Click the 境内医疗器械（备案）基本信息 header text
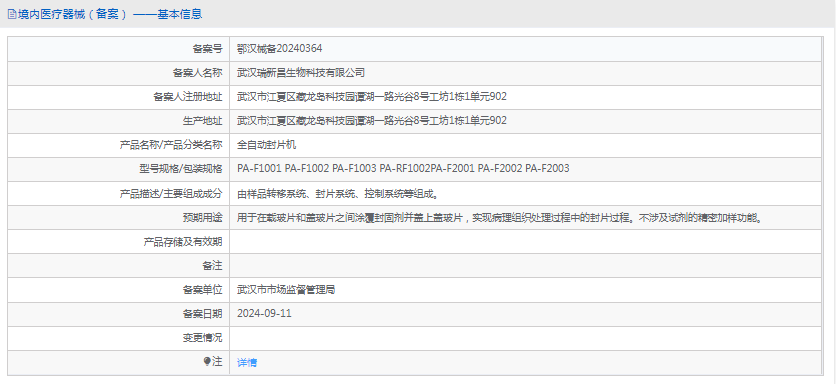The width and height of the screenshot is (836, 384). (110, 14)
